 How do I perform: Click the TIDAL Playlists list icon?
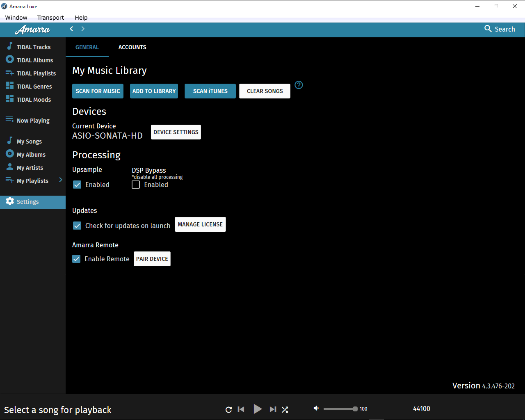point(9,73)
